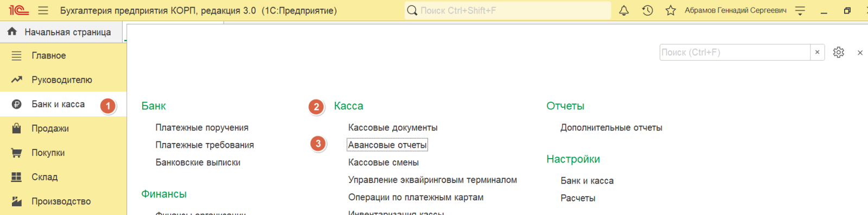Image resolution: width=868 pixels, height=215 pixels.
Task: Open the Продажи section
Action: [63, 128]
